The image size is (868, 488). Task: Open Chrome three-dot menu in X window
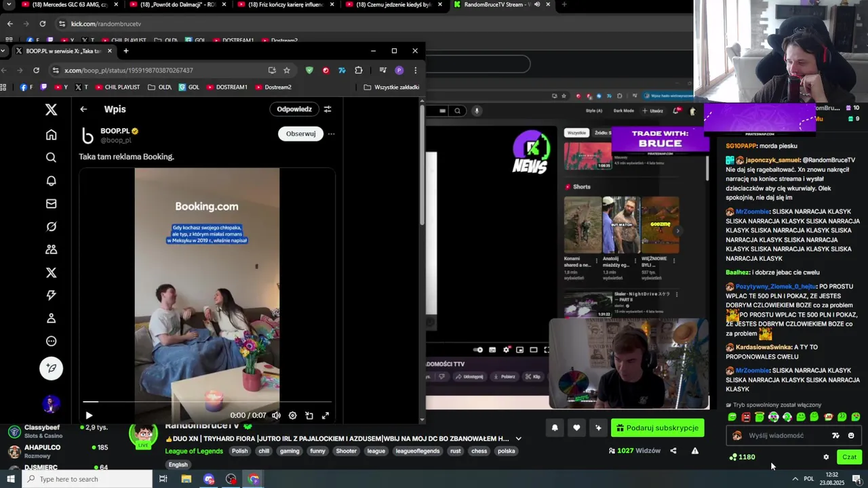415,70
